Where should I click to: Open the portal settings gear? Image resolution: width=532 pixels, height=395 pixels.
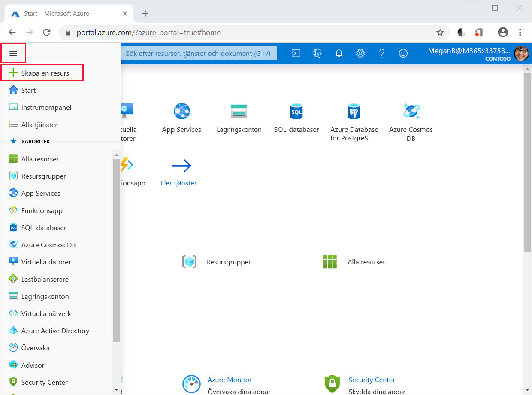[x=360, y=53]
